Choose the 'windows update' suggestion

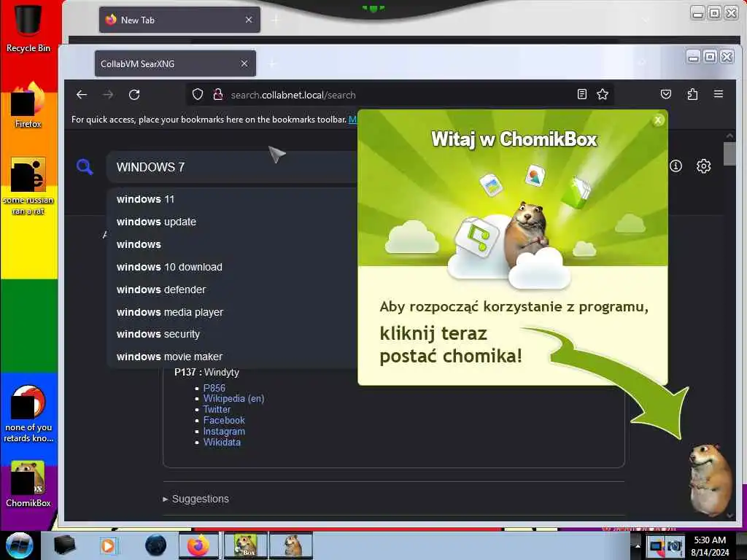tap(233, 222)
